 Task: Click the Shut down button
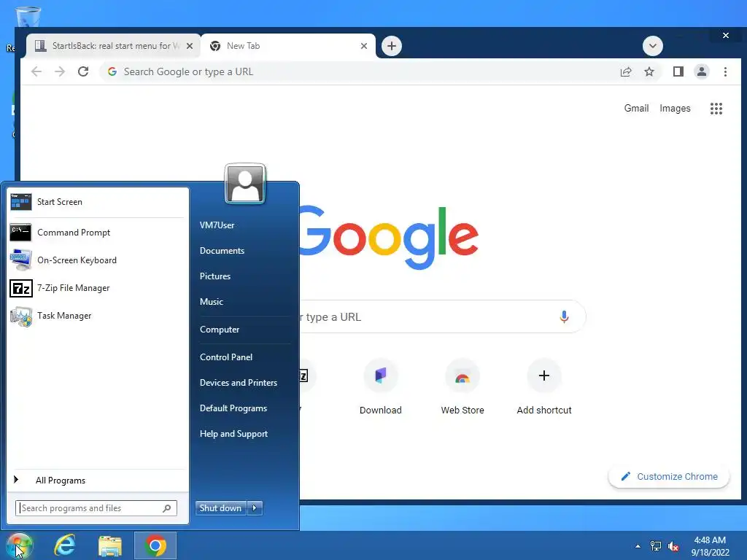click(221, 508)
